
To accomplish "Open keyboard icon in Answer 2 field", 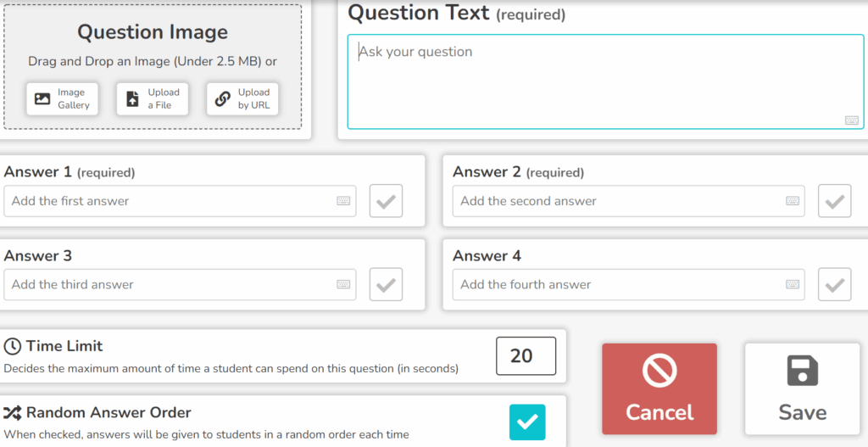I will pos(793,201).
